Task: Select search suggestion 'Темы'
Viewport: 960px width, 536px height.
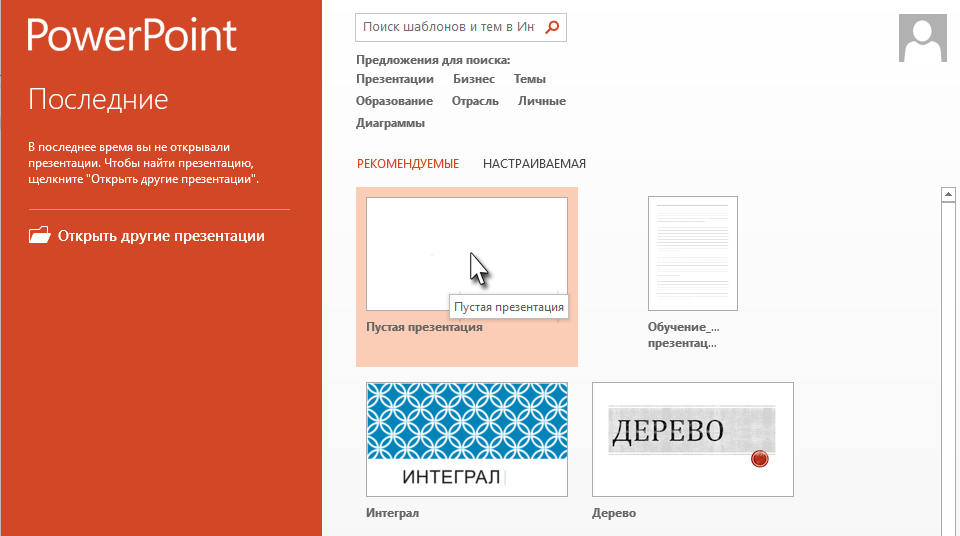Action: click(x=530, y=79)
